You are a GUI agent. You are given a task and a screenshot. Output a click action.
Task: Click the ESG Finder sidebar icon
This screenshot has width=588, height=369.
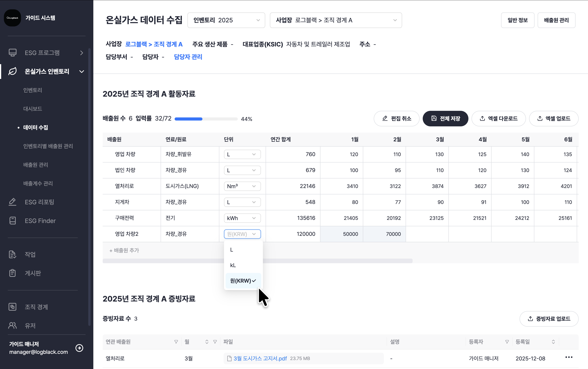click(12, 221)
